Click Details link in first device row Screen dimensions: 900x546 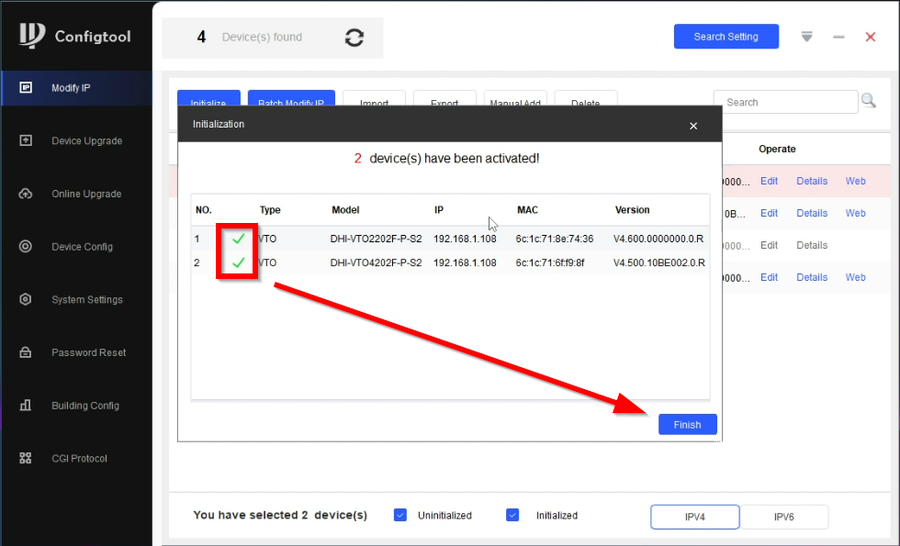[812, 181]
